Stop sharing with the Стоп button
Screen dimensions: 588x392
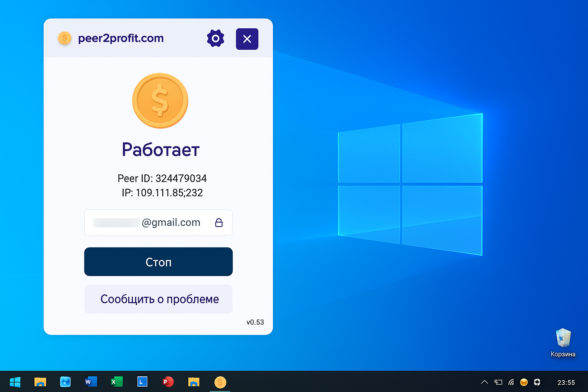coord(158,262)
